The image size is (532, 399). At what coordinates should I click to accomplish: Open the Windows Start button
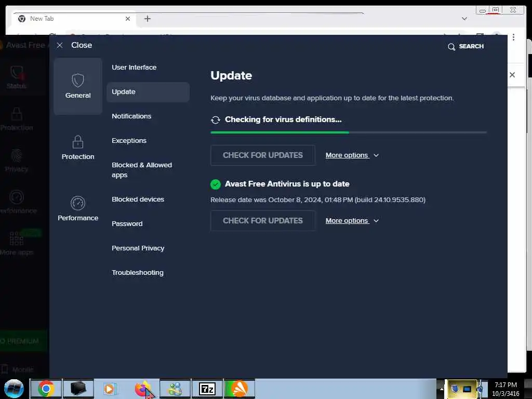[x=14, y=389]
